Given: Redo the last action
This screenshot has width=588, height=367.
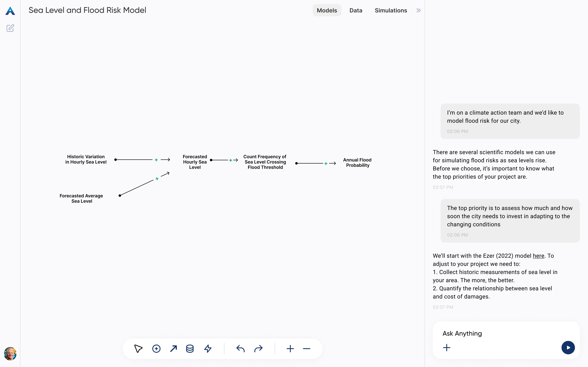Looking at the screenshot, I should pos(258,349).
